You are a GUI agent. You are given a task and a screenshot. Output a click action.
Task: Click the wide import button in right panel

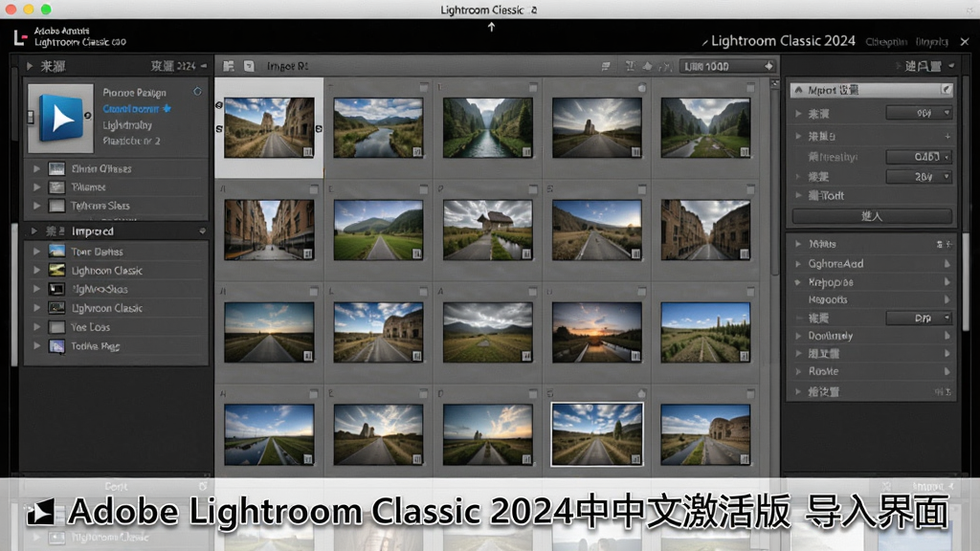(x=872, y=216)
